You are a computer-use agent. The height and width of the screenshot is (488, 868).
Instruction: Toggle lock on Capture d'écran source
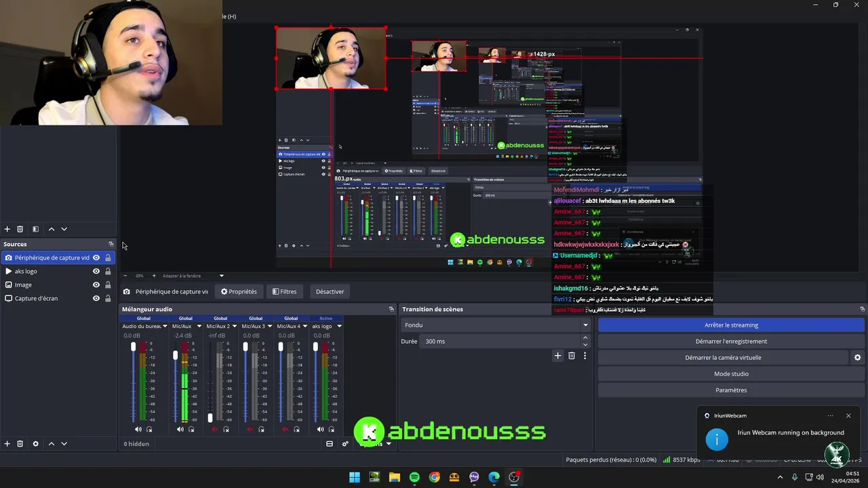[x=108, y=298]
